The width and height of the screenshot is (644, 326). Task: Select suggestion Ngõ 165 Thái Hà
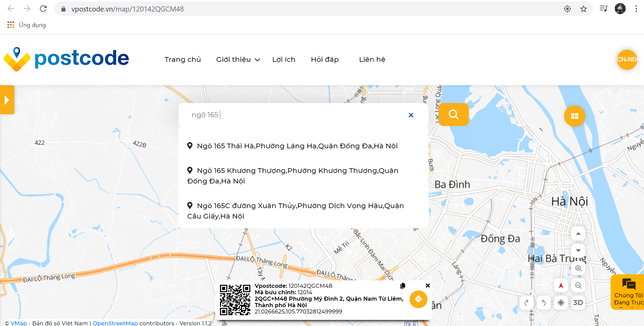pyautogui.click(x=303, y=146)
